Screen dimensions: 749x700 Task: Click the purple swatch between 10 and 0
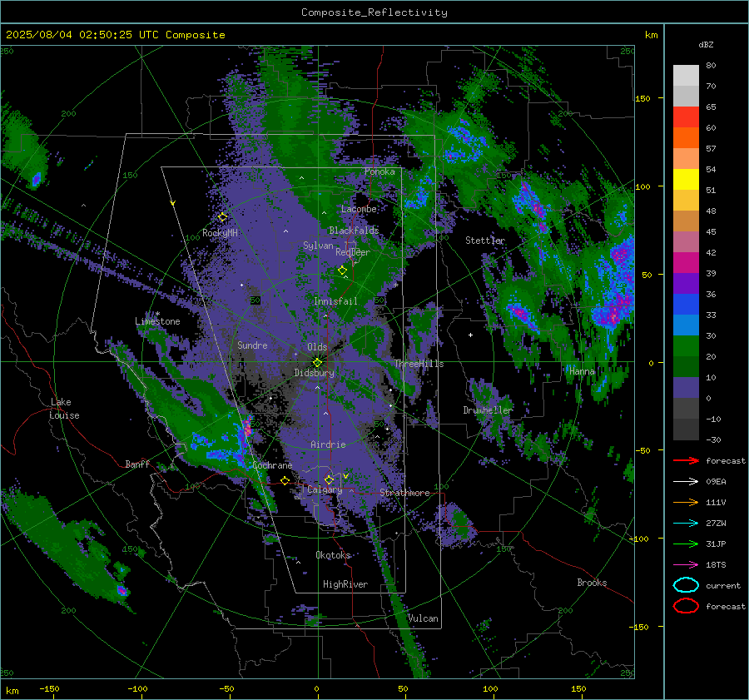coord(686,388)
